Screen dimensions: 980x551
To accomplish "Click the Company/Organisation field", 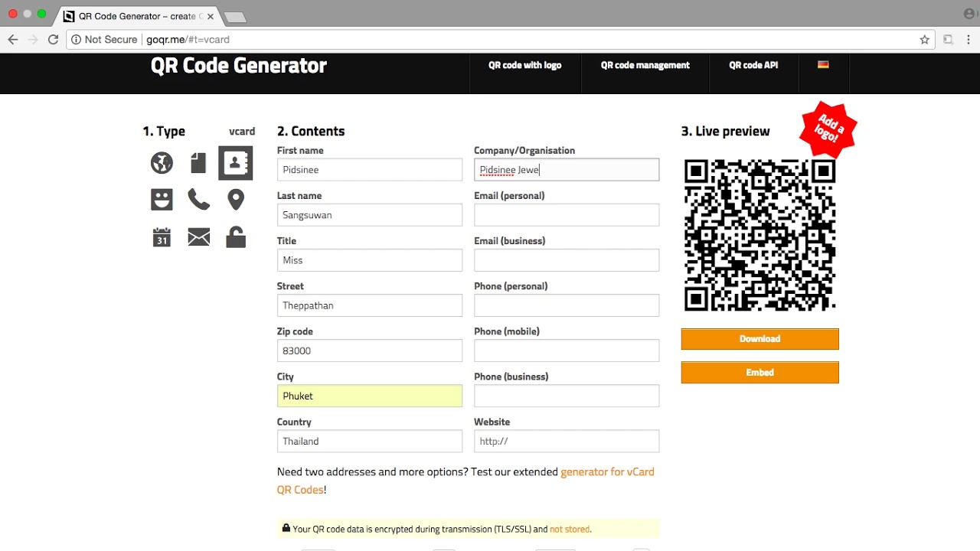I will (x=567, y=170).
